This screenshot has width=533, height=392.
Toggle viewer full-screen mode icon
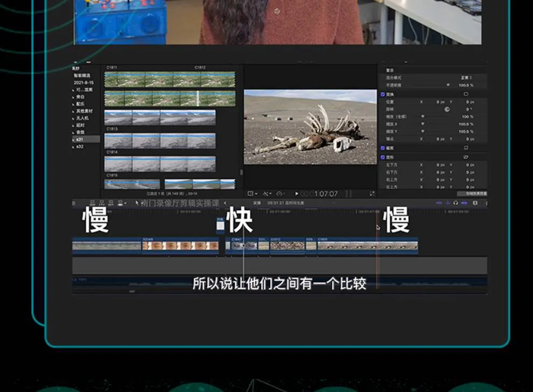[x=372, y=194]
